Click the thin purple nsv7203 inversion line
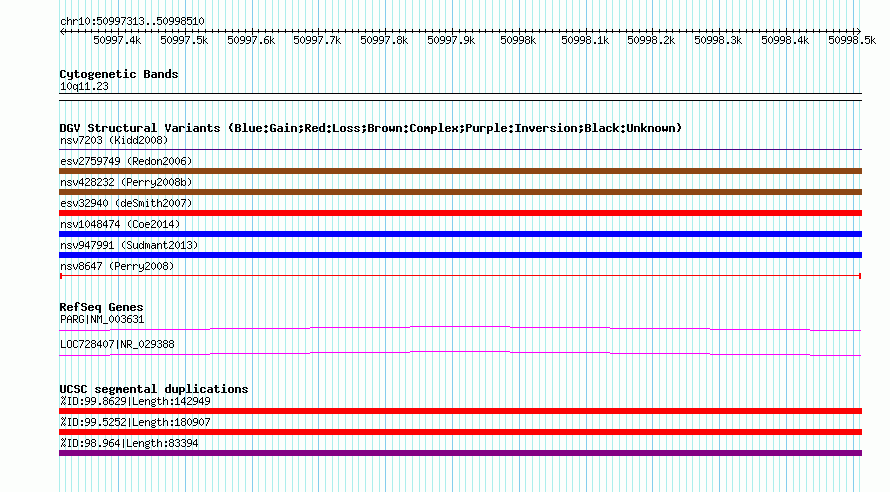The height and width of the screenshot is (492, 890). pyautogui.click(x=460, y=150)
